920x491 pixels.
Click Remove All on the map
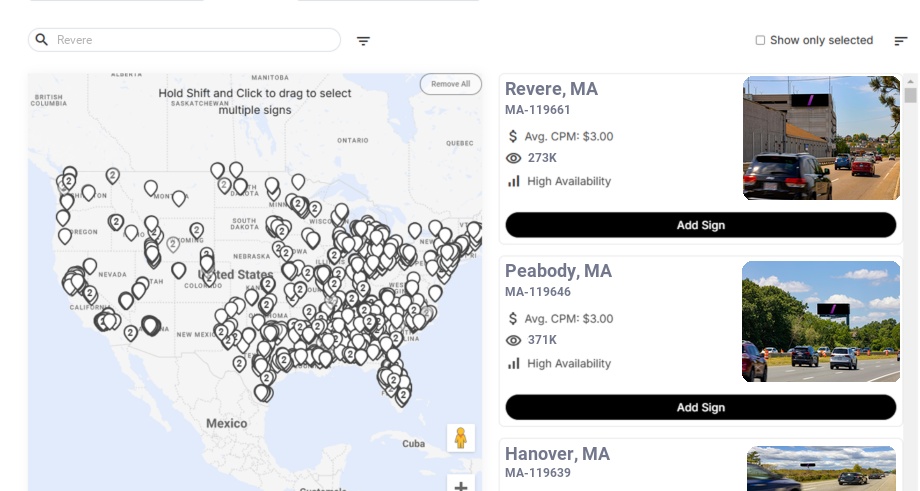[x=451, y=84]
